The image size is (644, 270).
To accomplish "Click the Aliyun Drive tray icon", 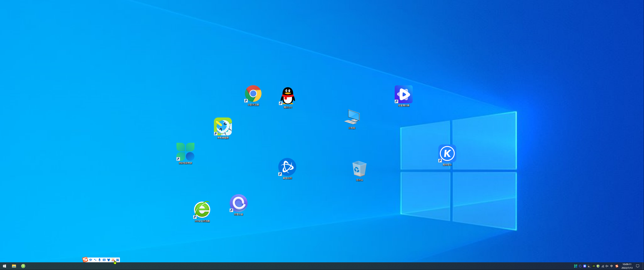I will [580, 266].
